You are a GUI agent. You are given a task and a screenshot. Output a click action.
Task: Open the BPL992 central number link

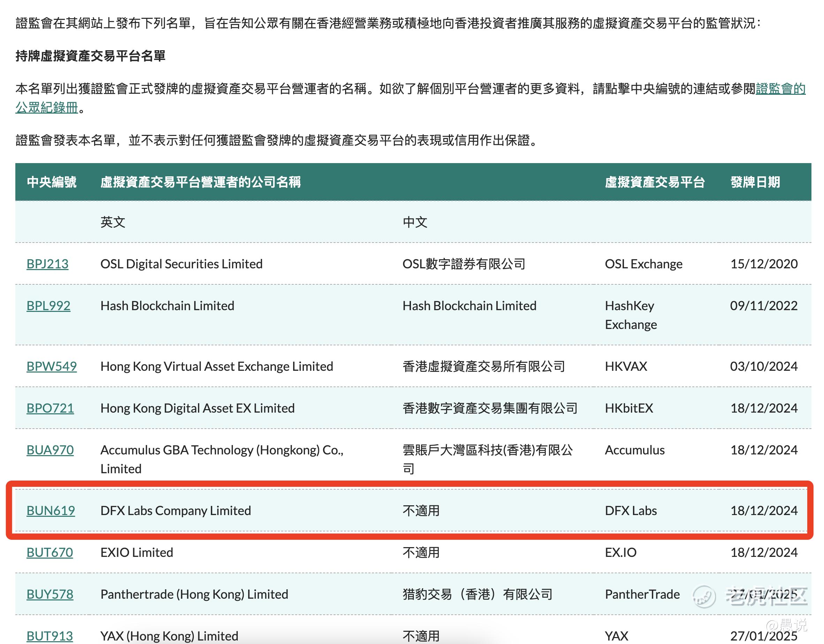tap(48, 306)
